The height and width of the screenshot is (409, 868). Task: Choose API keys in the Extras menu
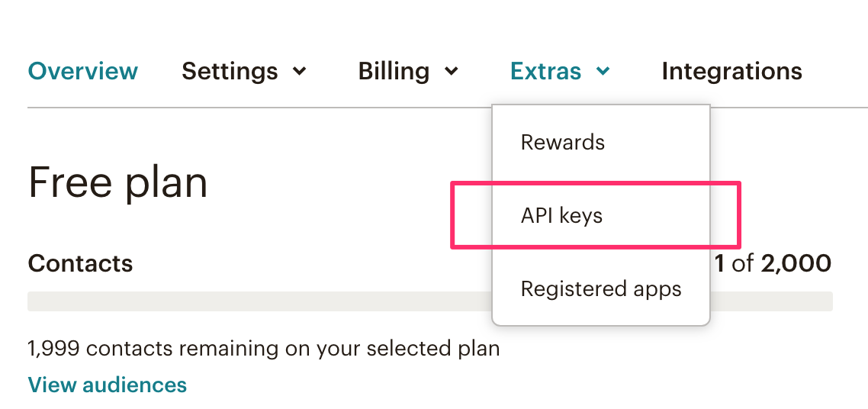pos(561,216)
